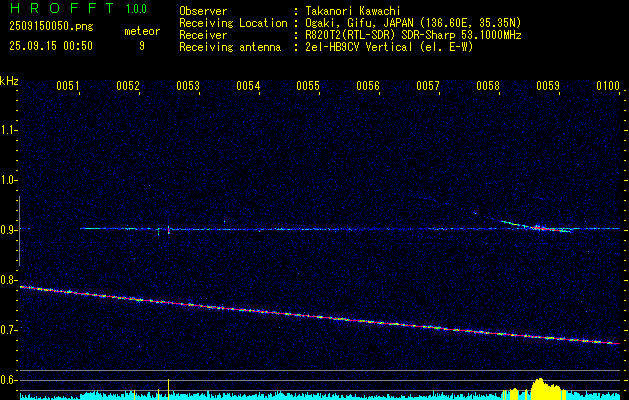Click the timestamp 25.09.15 00:50
This screenshot has width=629, height=400.
51,46
